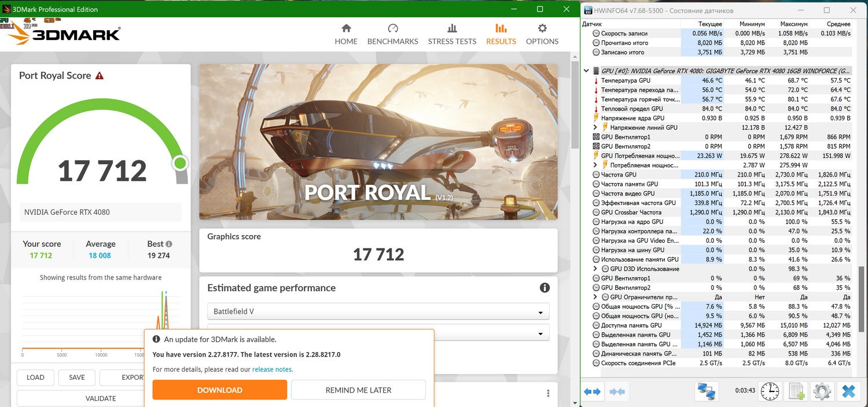Click lightning icon of Напряжение ядра GPU
The image size is (868, 407).
(x=596, y=118)
